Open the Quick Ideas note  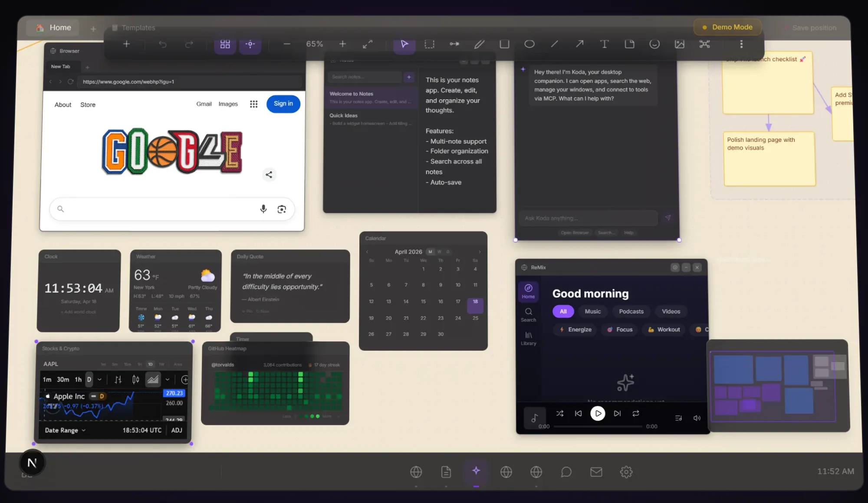coord(370,119)
